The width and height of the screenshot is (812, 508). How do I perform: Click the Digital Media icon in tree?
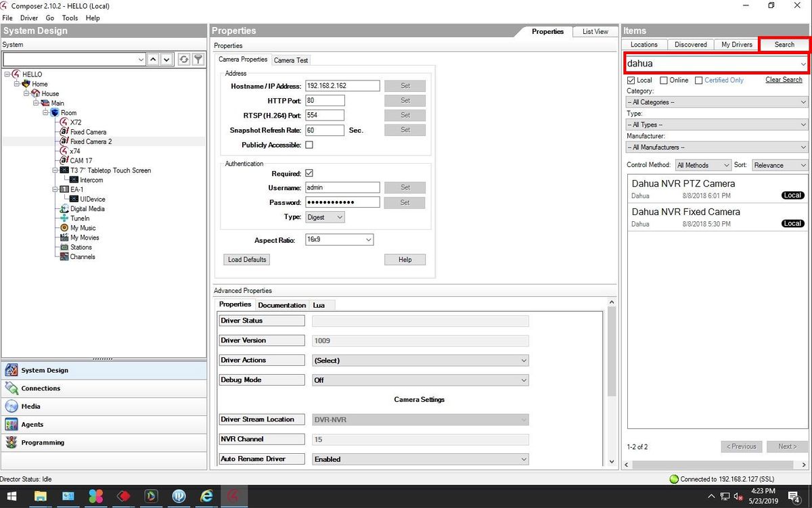(x=64, y=209)
